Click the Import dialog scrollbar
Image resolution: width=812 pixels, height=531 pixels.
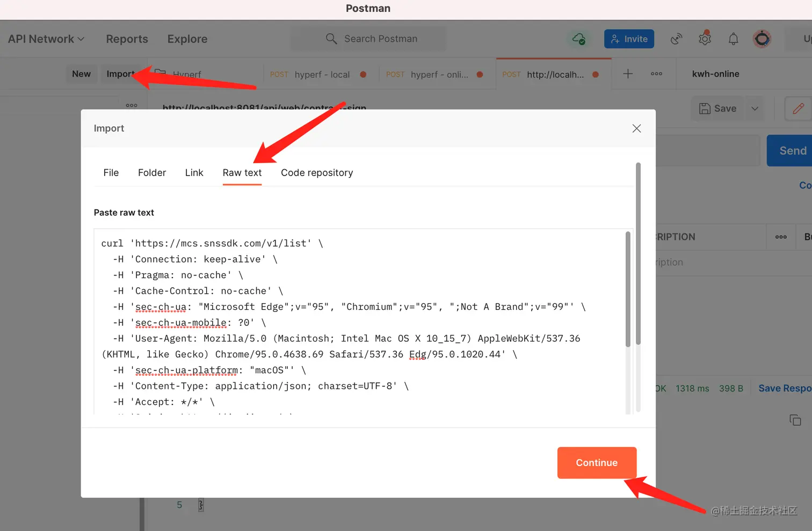(x=638, y=253)
